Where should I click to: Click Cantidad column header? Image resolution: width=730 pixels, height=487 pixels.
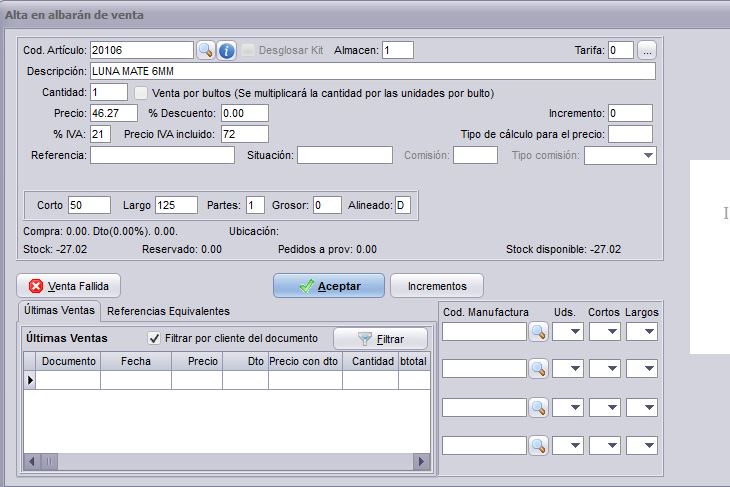click(x=371, y=361)
